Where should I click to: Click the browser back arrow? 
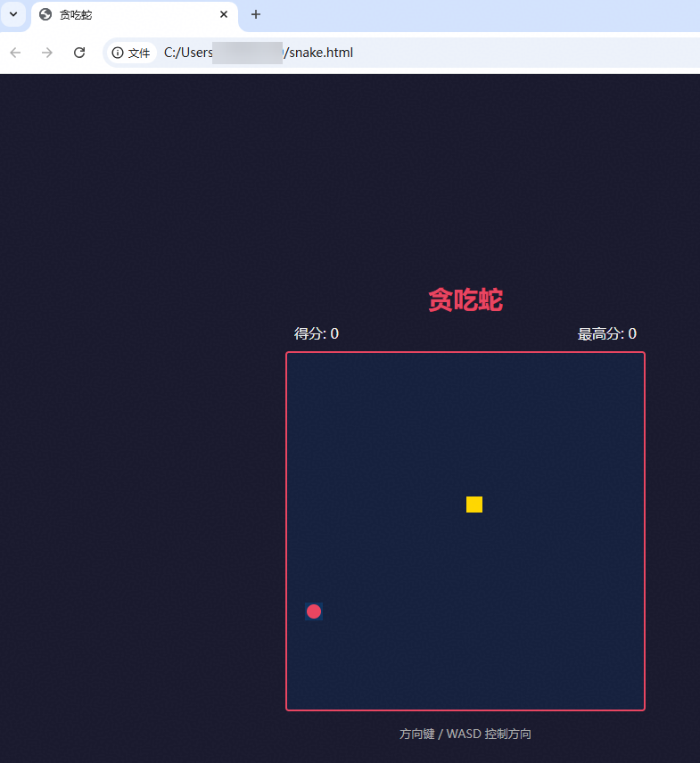pos(15,53)
